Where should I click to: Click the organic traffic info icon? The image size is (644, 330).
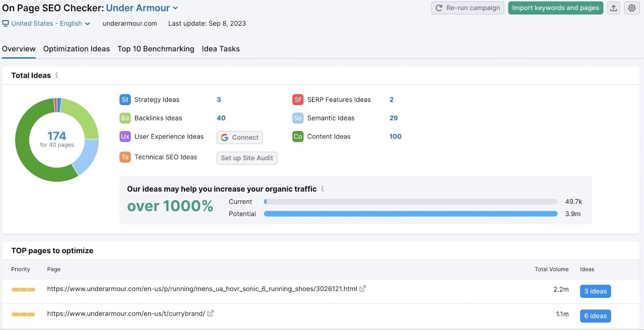click(x=322, y=189)
